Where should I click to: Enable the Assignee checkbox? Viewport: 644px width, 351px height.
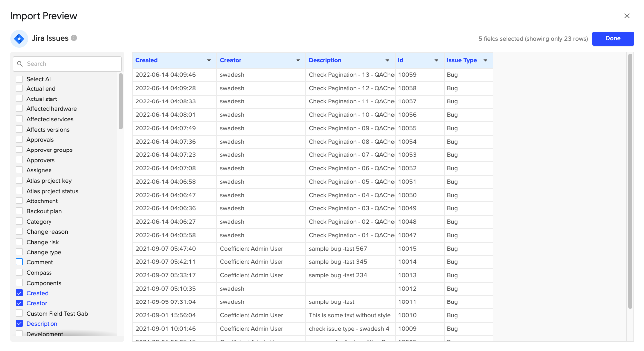point(19,170)
